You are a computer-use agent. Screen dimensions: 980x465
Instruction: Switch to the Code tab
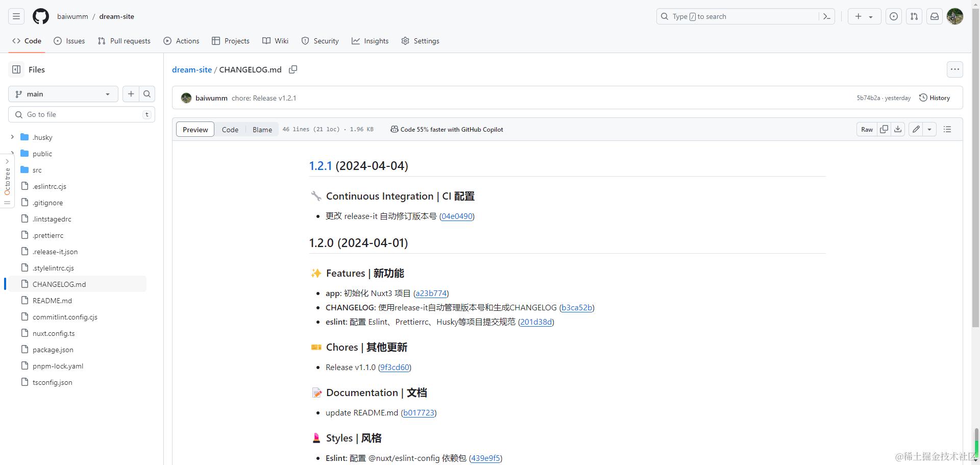(x=27, y=41)
